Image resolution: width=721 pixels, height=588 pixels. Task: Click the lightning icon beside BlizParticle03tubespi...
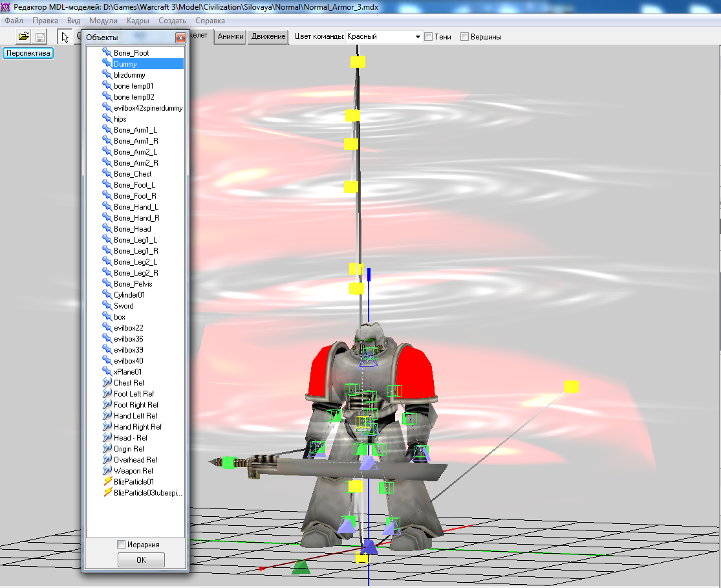107,492
